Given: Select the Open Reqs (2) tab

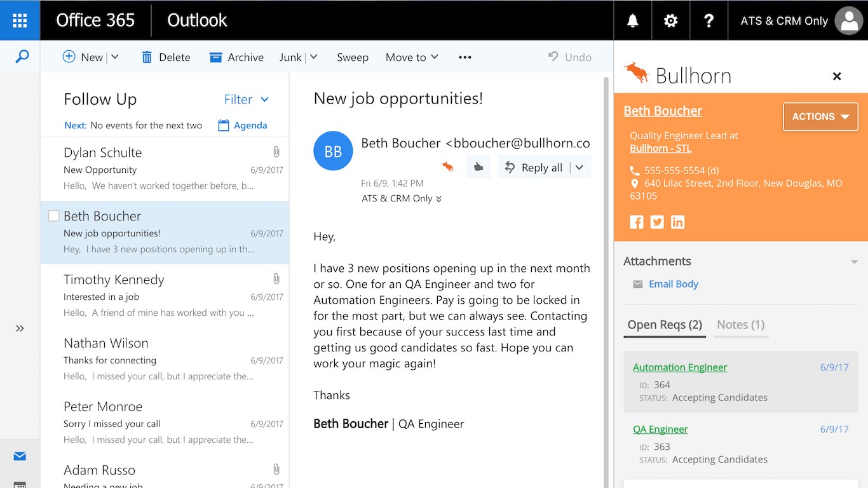Looking at the screenshot, I should coord(665,325).
